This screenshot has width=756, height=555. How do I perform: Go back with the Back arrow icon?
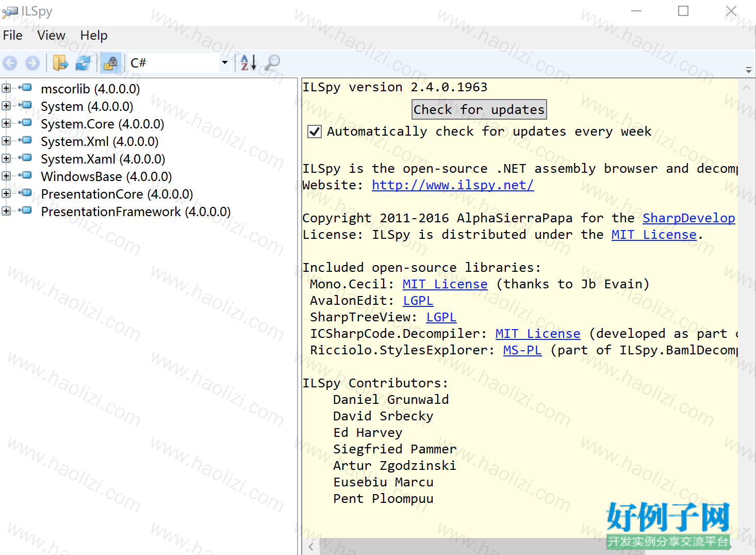10,63
